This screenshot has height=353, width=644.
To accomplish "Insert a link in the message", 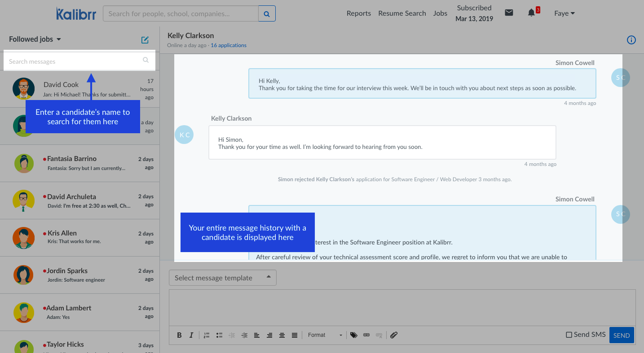I will (366, 335).
